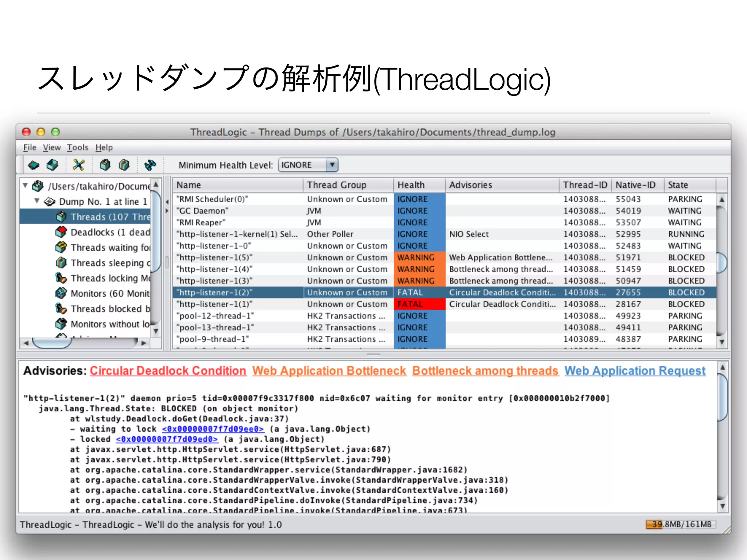The height and width of the screenshot is (560, 747).
Task: Click red FATAL cell of http-listener-1(1)
Action: point(419,304)
